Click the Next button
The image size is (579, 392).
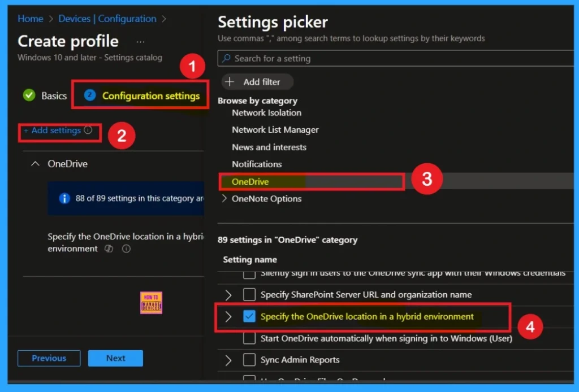115,358
